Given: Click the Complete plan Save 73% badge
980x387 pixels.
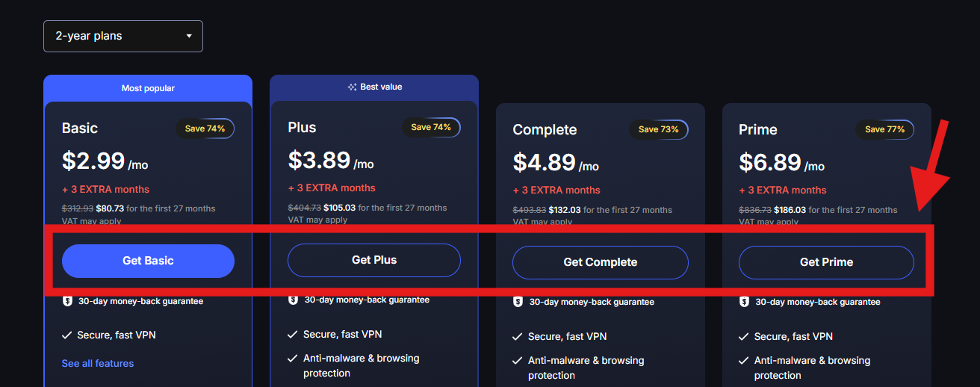Looking at the screenshot, I should (658, 129).
